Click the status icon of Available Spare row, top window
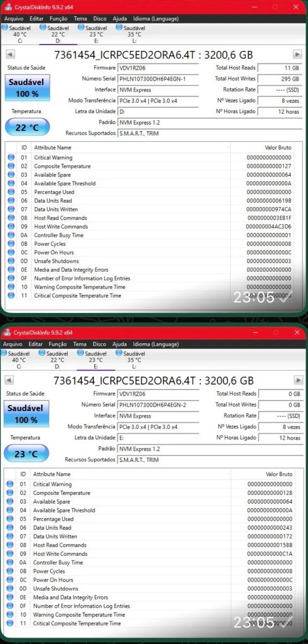 [11, 175]
